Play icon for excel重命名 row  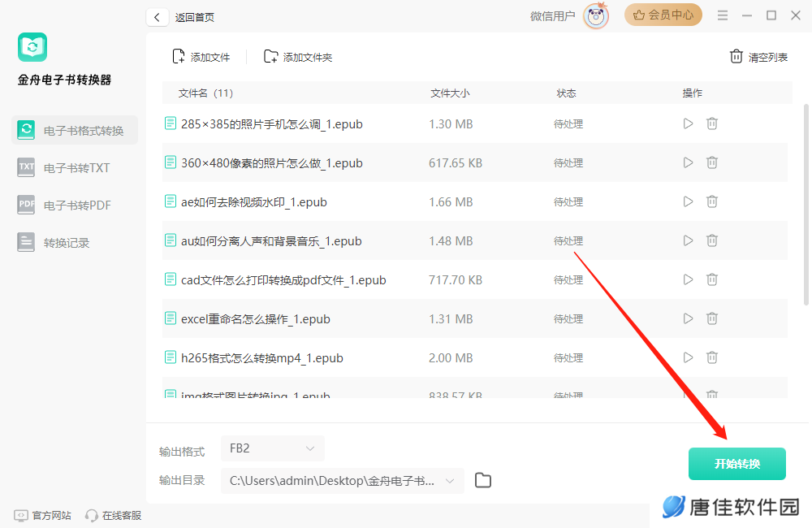click(688, 318)
